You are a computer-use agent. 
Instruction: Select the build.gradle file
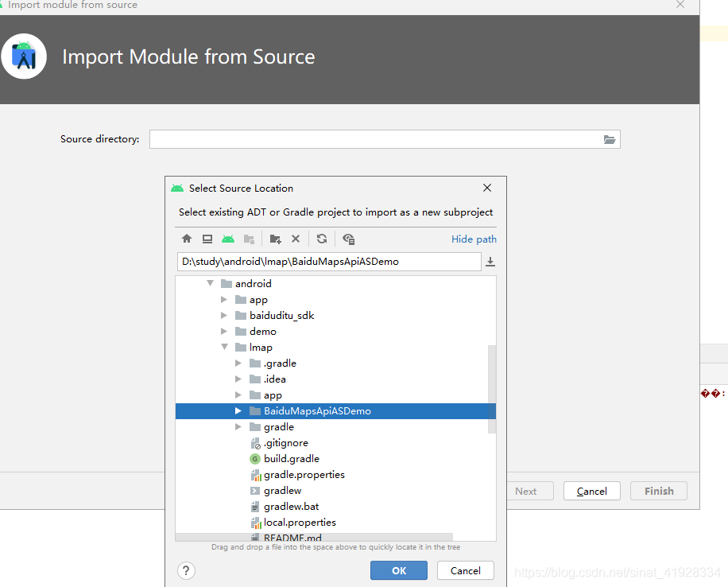335,459
